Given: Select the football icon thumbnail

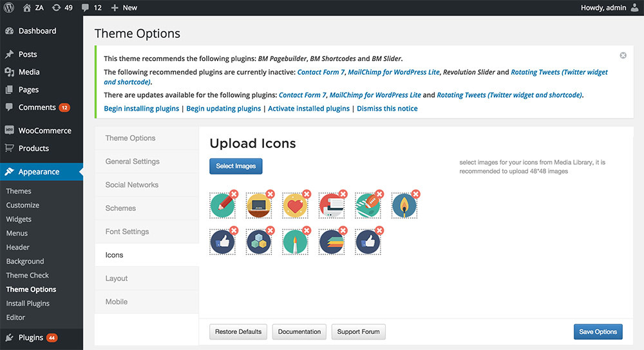Looking at the screenshot, I should [x=368, y=206].
